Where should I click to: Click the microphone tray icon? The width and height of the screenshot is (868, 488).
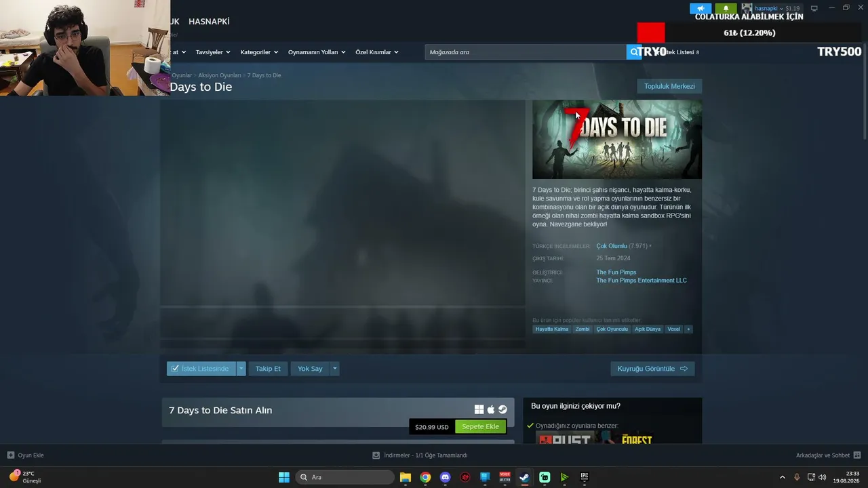click(x=797, y=477)
